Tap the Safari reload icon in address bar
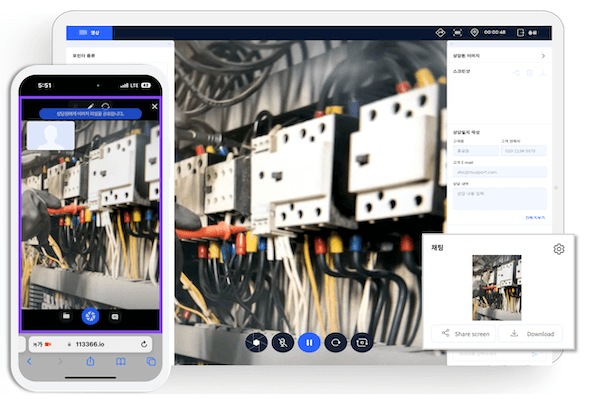This screenshot has width=600, height=399. click(x=144, y=344)
